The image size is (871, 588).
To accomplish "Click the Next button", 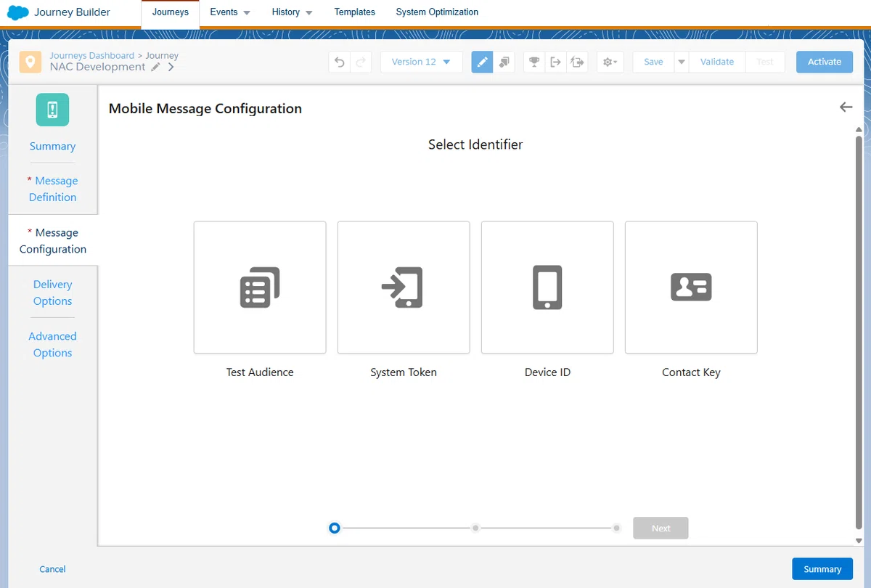I will (x=661, y=528).
